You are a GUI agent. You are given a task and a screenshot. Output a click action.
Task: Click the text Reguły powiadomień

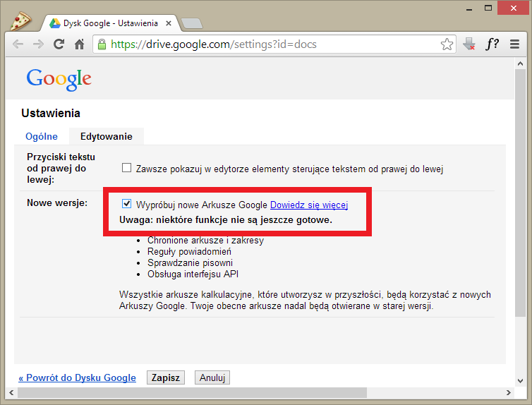tap(189, 251)
